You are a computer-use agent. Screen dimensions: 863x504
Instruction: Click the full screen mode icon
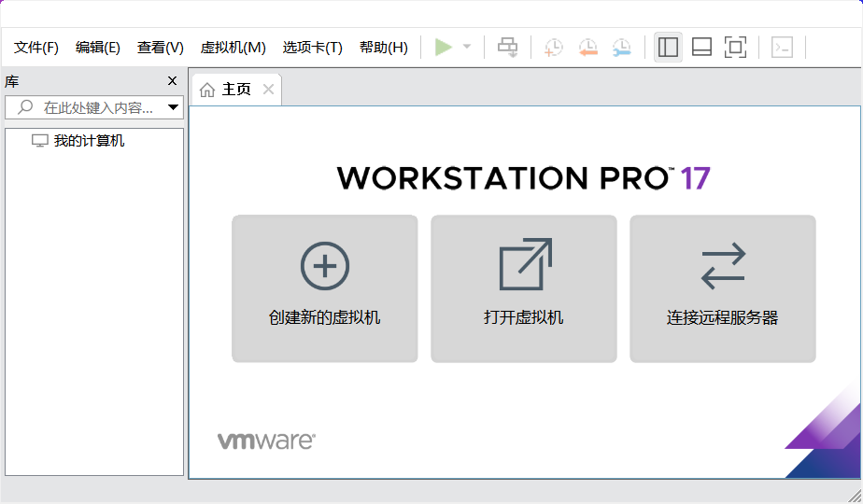pos(735,48)
